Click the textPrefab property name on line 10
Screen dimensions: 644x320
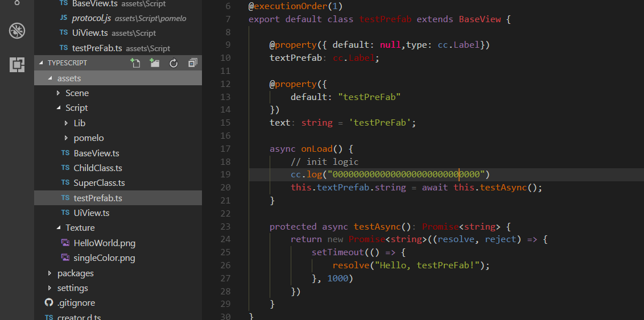[296, 58]
